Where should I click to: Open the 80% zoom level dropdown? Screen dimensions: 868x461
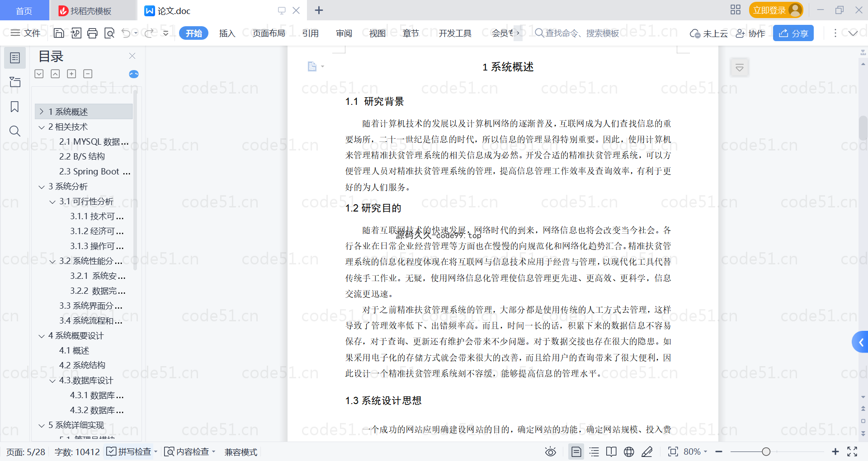[x=695, y=452]
